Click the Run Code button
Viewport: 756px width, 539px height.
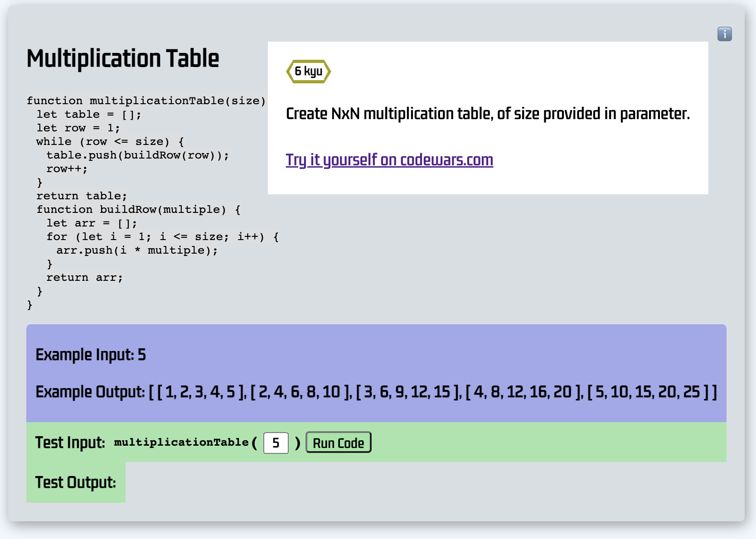coord(339,443)
